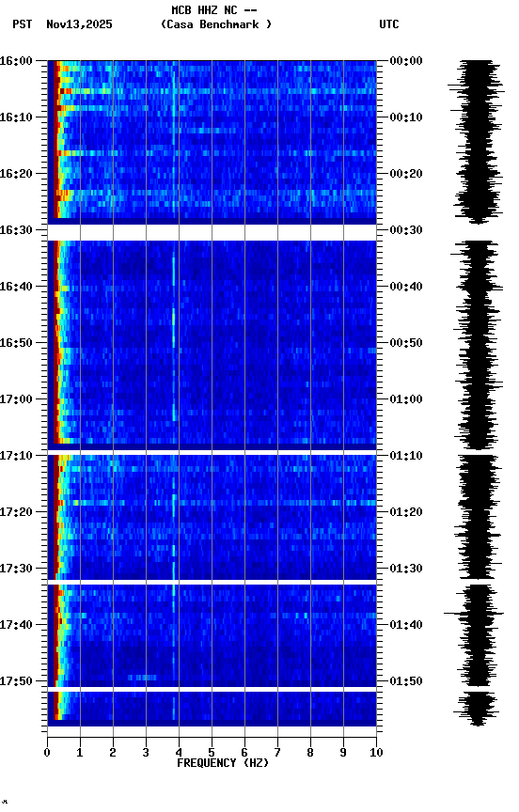The width and height of the screenshot is (519, 812).
Task: Click the 'UTC' timezone label
Action: 389,24
